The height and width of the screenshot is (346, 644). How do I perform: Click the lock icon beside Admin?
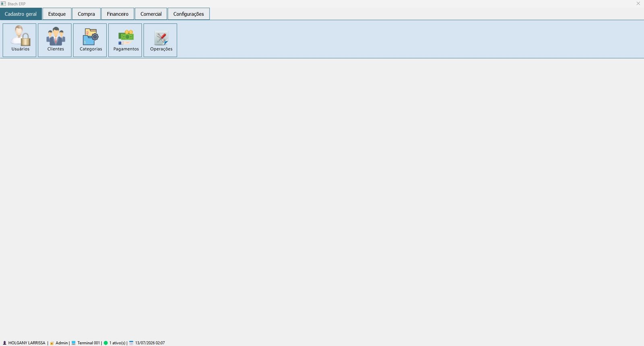click(52, 343)
